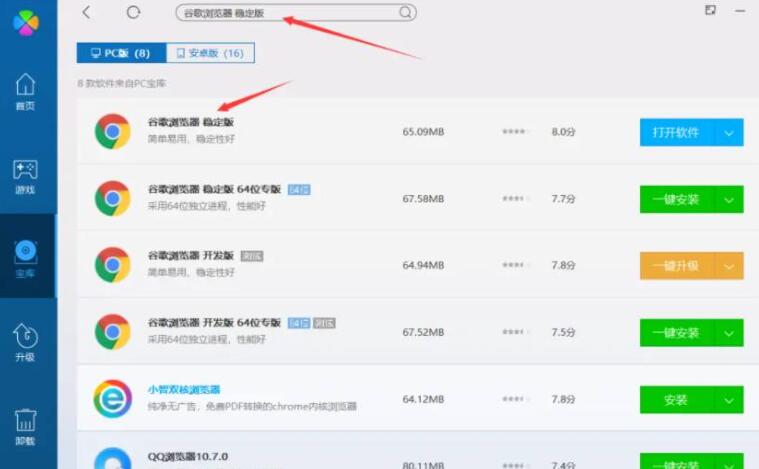Click the 64.12MB size value

(x=423, y=399)
